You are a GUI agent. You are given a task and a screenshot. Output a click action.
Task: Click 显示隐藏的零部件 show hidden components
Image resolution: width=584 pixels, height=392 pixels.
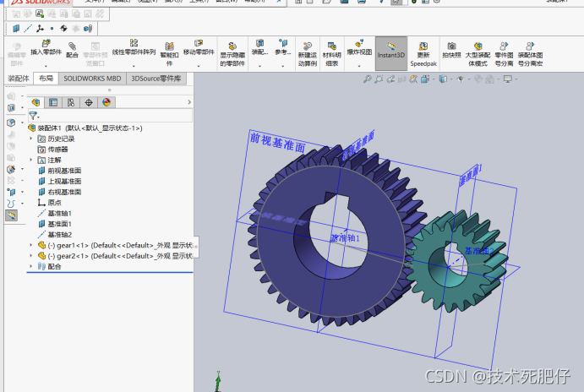tap(232, 54)
